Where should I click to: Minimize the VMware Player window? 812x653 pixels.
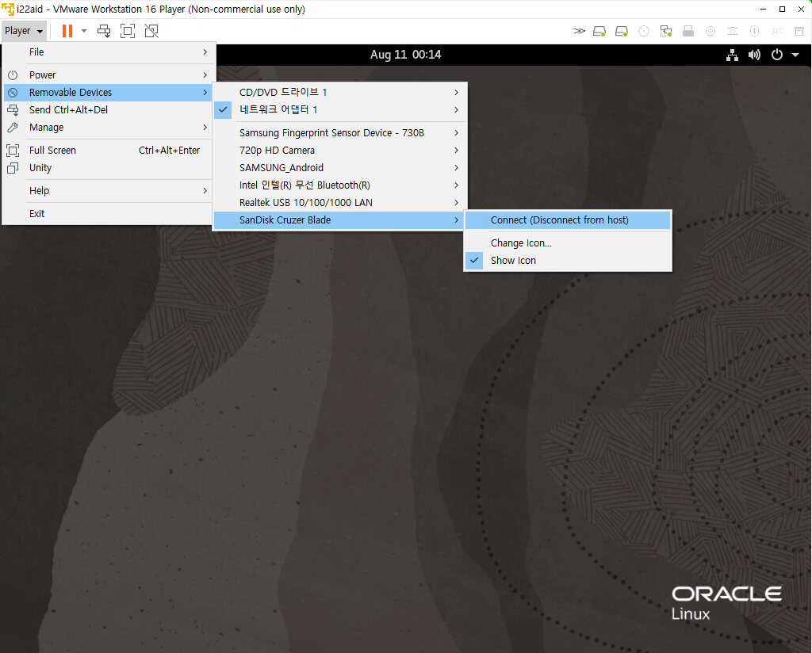763,10
